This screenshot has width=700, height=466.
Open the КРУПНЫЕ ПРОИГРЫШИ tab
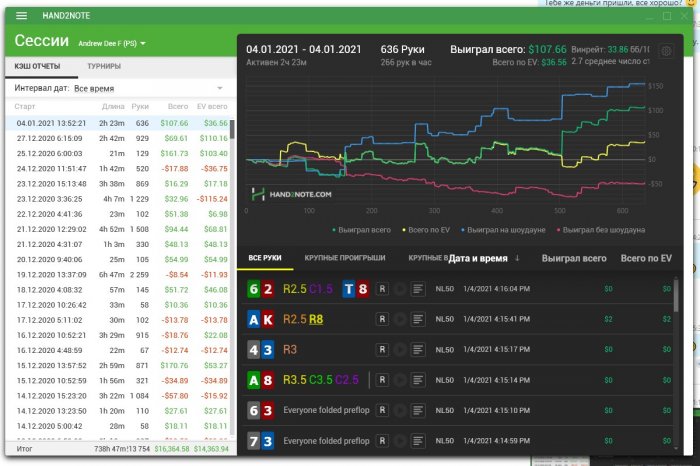pos(344,258)
